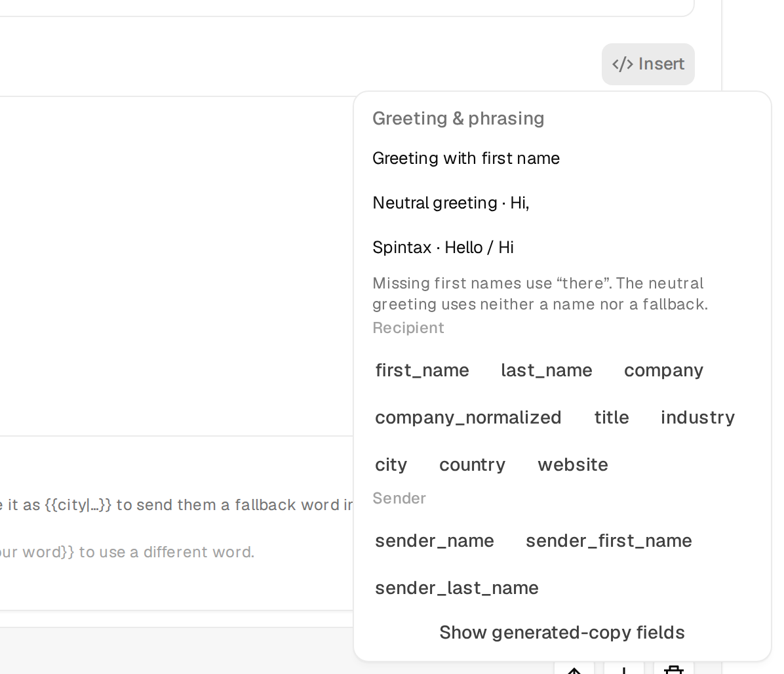This screenshot has height=674, width=784.
Task: Insert the website field chip
Action: [x=572, y=465]
